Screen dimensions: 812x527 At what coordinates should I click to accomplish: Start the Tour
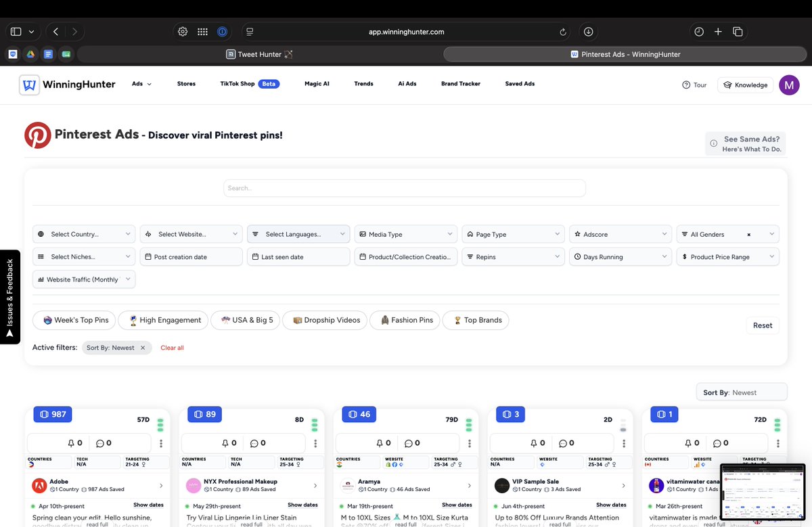pos(694,85)
